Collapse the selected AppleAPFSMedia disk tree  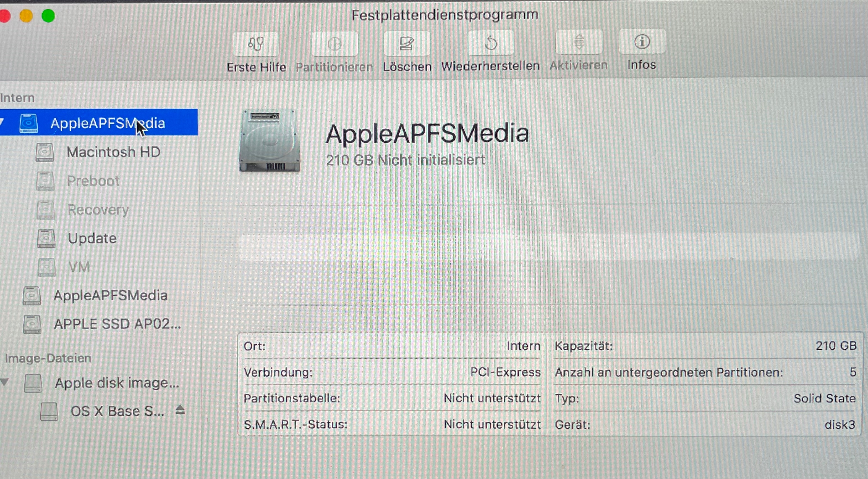pyautogui.click(x=2, y=122)
